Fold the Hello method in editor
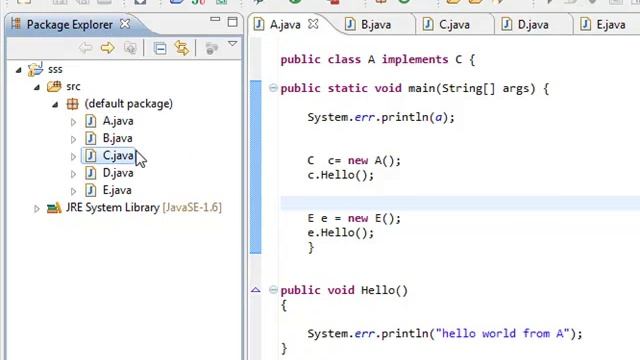Screen dimensions: 640x360 point(273,290)
